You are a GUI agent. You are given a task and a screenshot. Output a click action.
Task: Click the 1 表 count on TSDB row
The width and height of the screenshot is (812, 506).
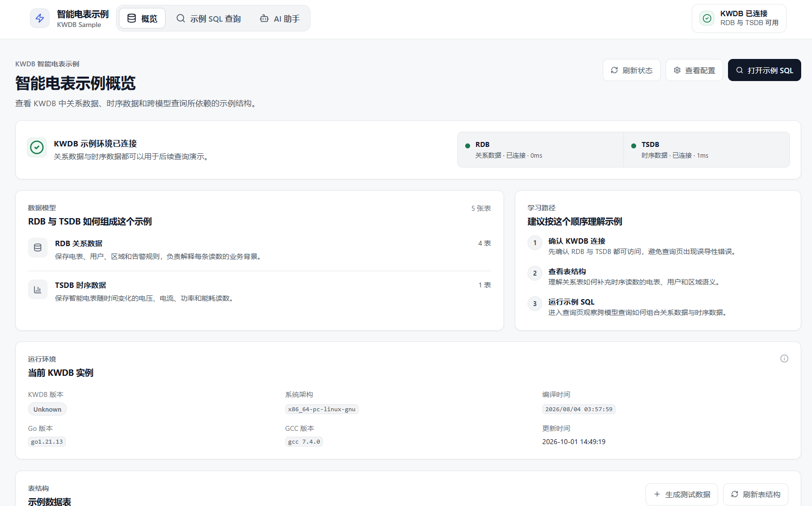click(x=485, y=285)
